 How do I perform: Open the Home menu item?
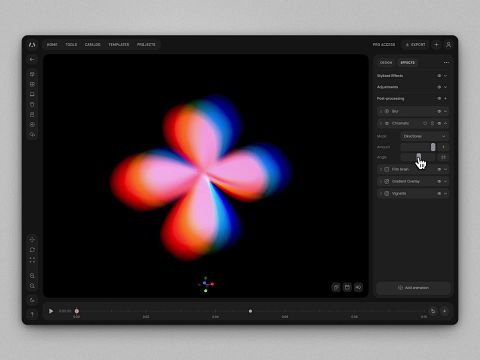tap(52, 44)
